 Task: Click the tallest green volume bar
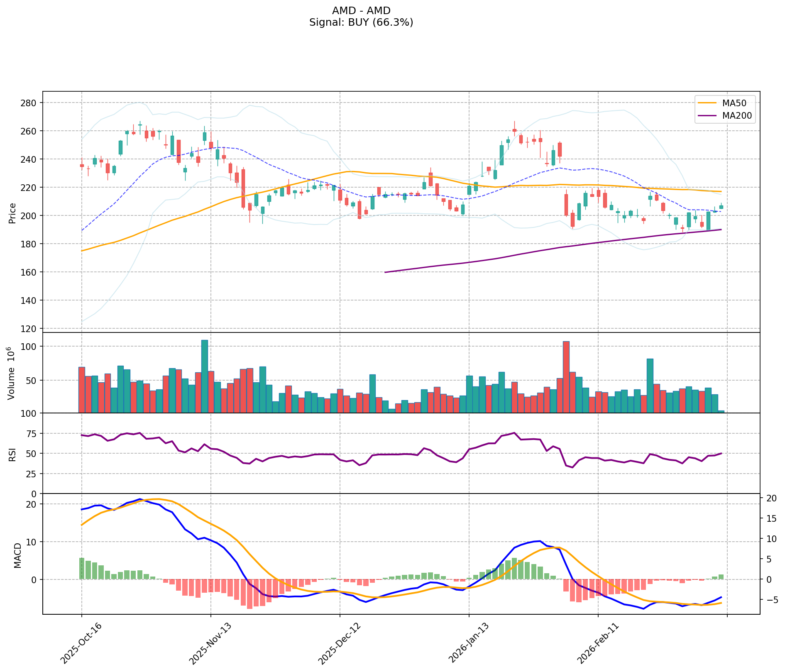click(205, 376)
